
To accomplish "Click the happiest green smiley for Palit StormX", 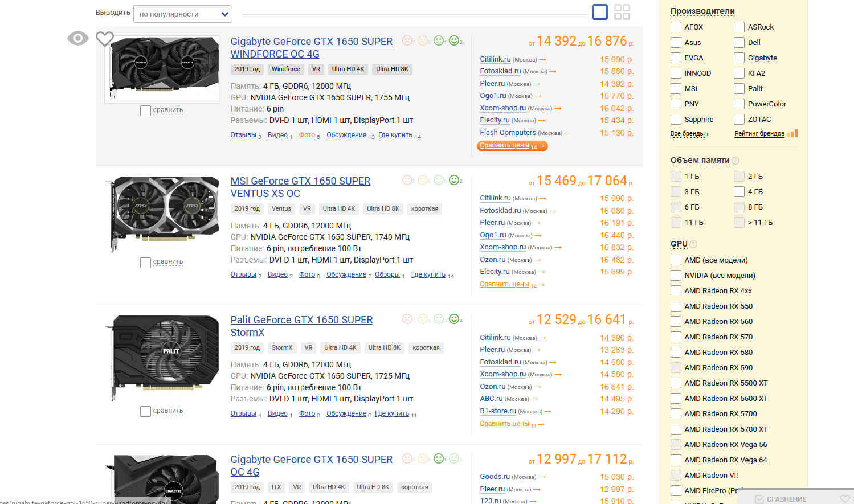I will (454, 319).
